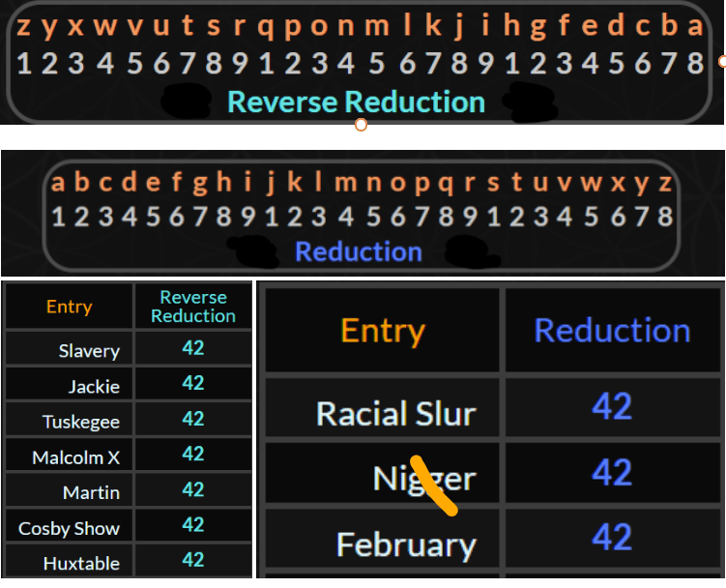The height and width of the screenshot is (588, 726).
Task: Click the blue "Reduction" column header in the right table
Action: (x=612, y=331)
